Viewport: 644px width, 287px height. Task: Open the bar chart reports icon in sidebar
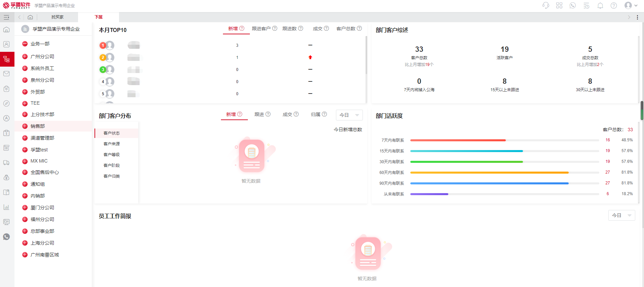pos(6,207)
